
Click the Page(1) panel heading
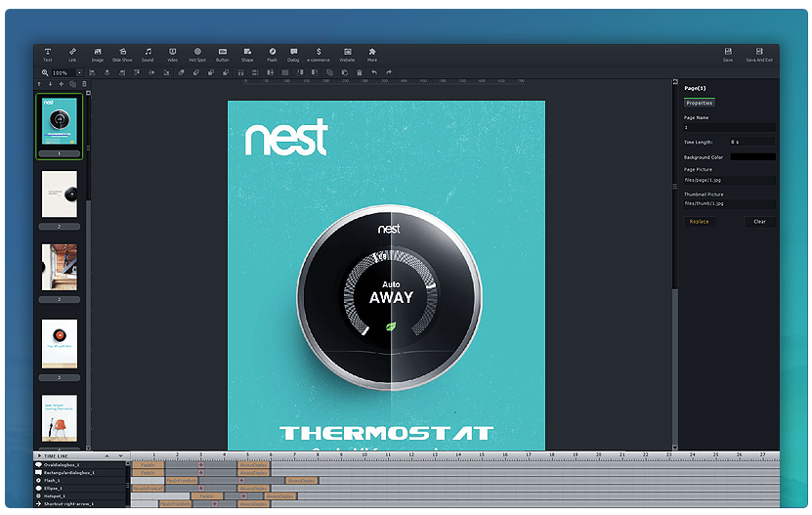pyautogui.click(x=695, y=88)
